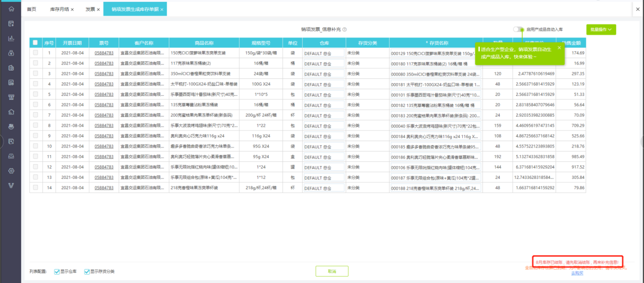The width and height of the screenshot is (644, 283).
Task: Click help icon beside 销项发票_信息补充
Action: pos(344,30)
